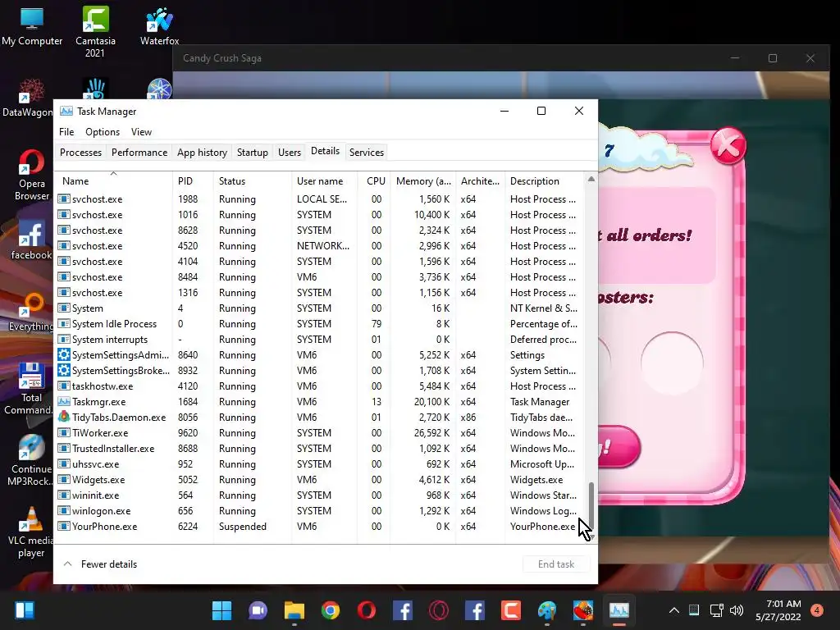Screen dimensions: 840x630
Task: Select the TrustedInstaller.exe process row
Action: point(320,448)
